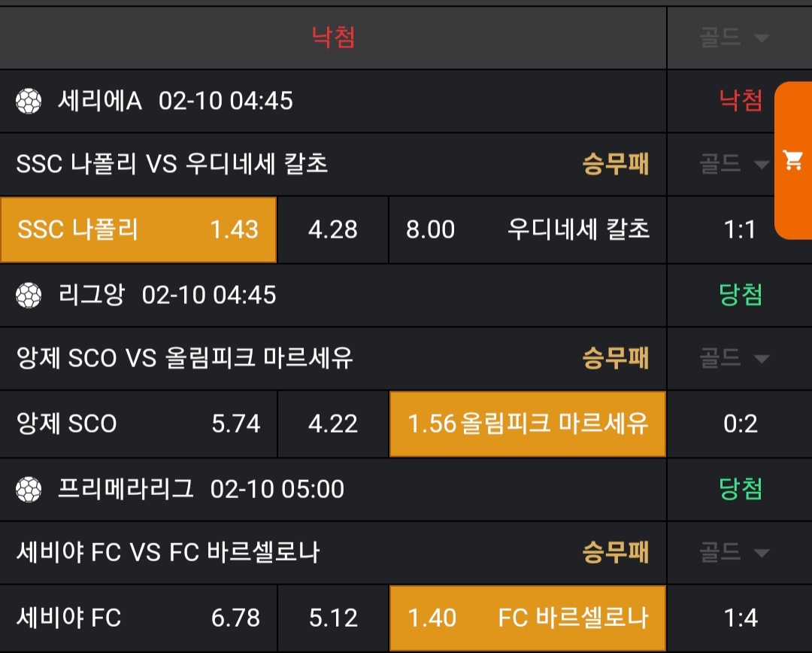Choose 세비야 FC win odds 6.78
Image resolution: width=812 pixels, height=653 pixels.
(138, 618)
